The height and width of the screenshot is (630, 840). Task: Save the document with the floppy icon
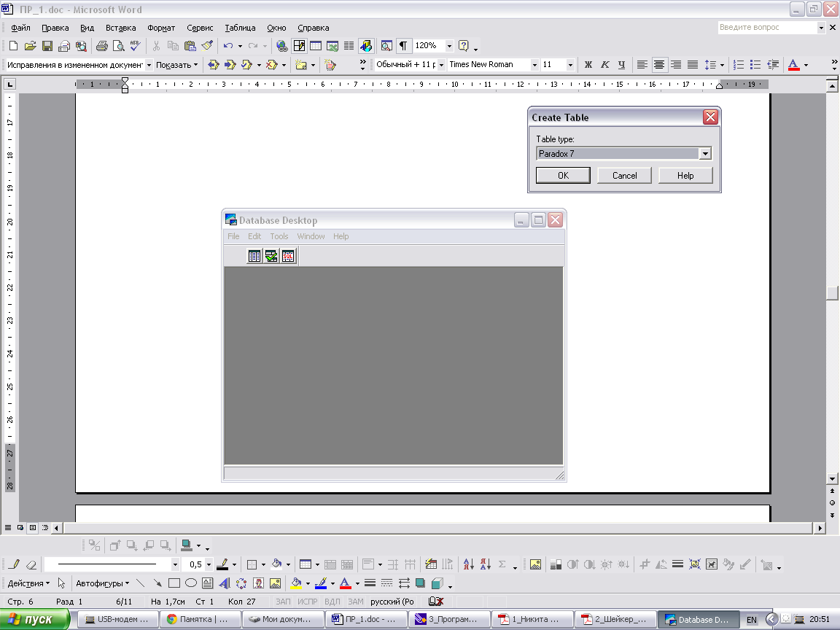(x=47, y=46)
